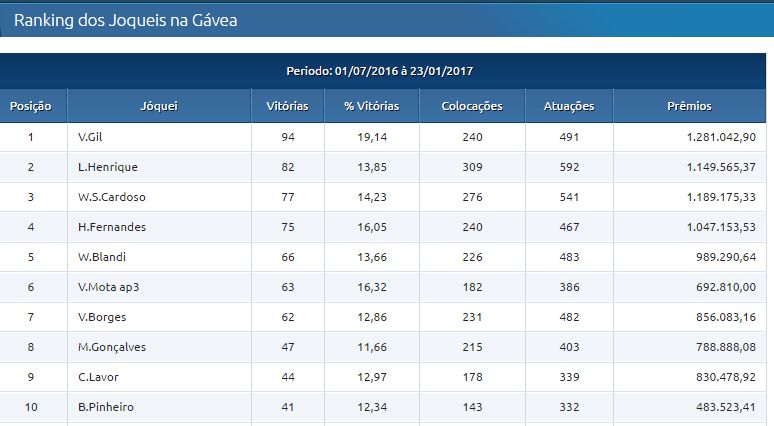The width and height of the screenshot is (774, 426).
Task: Select jockey name B.Pinheiro
Action: tap(106, 407)
